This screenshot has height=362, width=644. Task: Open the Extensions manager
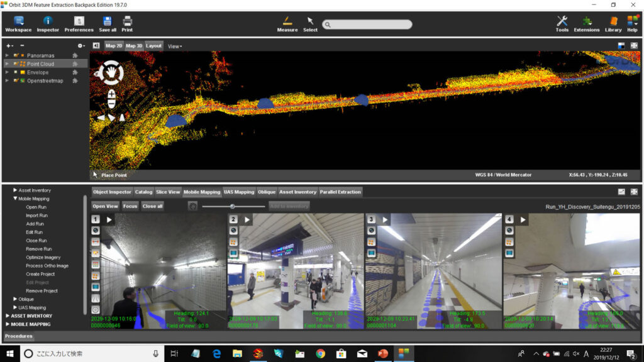pos(586,23)
